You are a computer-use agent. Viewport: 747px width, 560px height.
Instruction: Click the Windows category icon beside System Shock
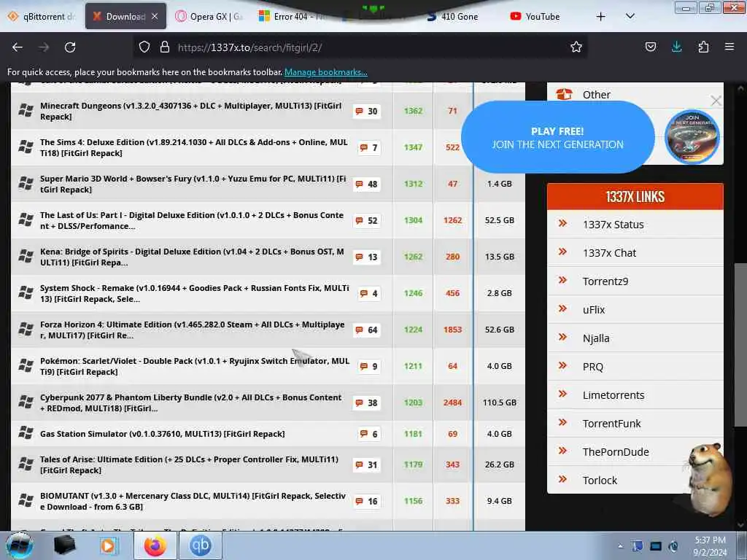point(26,292)
